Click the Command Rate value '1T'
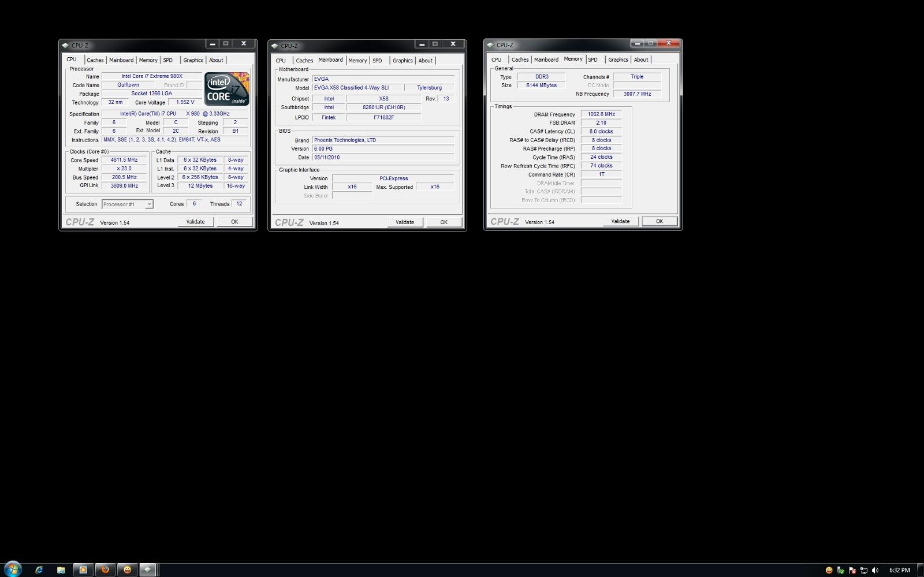Screen dimensions: 924x577 pos(601,174)
